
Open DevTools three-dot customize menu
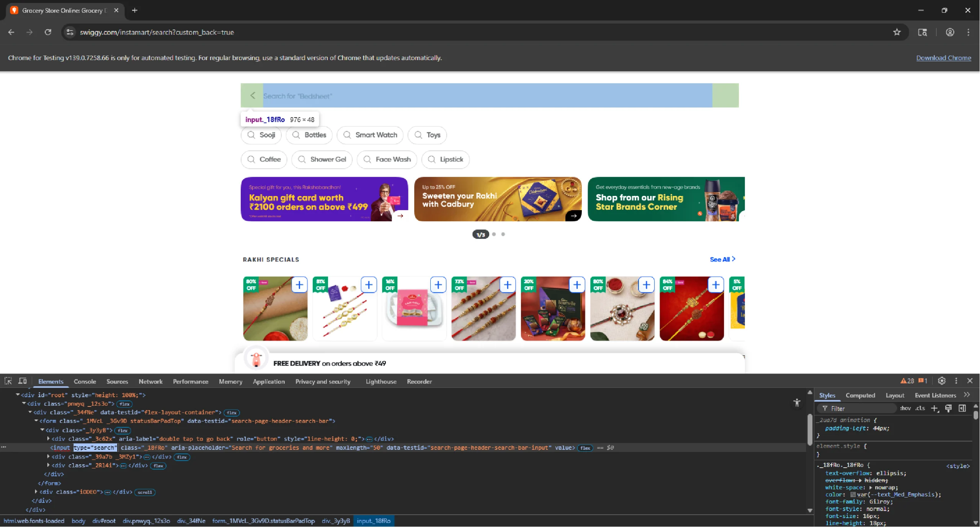point(956,381)
